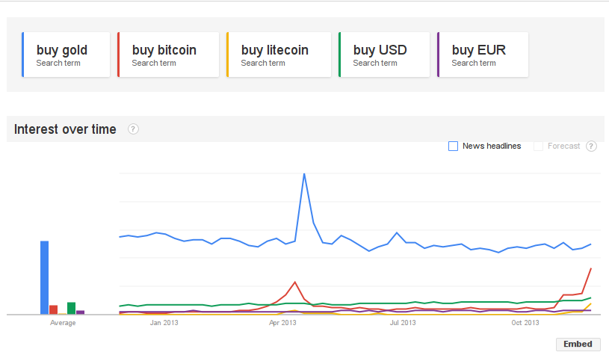609x364 pixels.
Task: Click the Oct 2013 axis label
Action: tap(525, 323)
